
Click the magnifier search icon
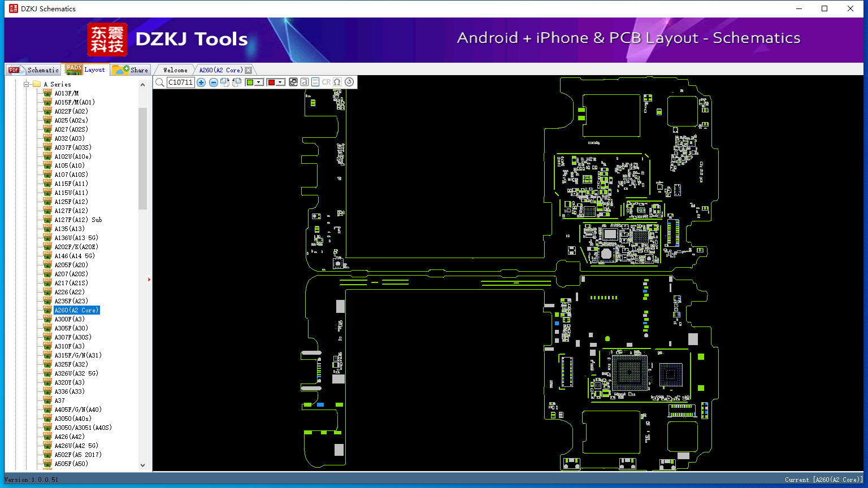(x=160, y=82)
